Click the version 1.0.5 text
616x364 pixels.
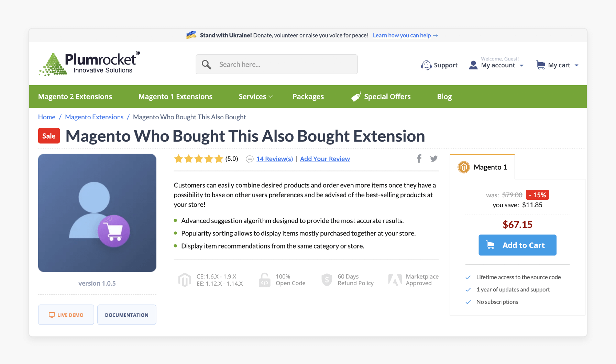97,283
